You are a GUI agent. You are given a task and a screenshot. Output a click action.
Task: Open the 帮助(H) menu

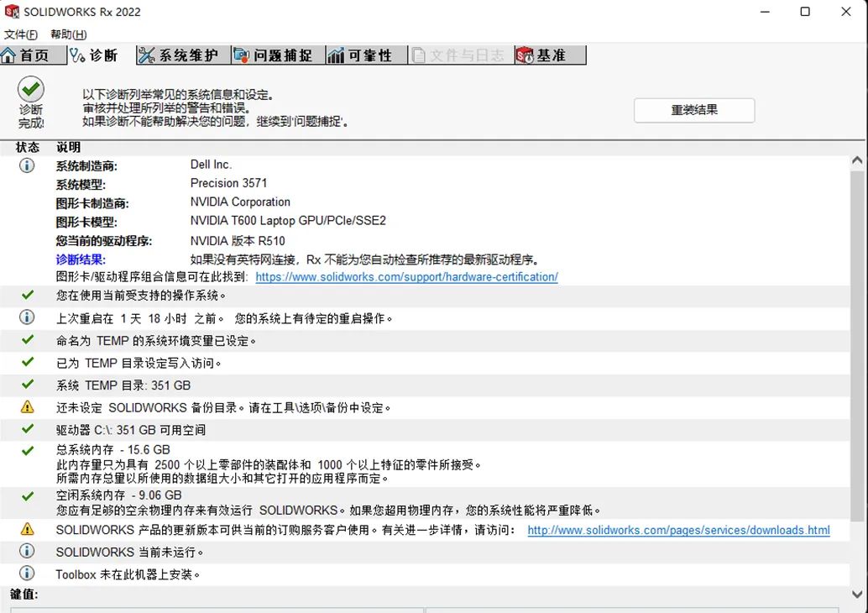click(69, 34)
